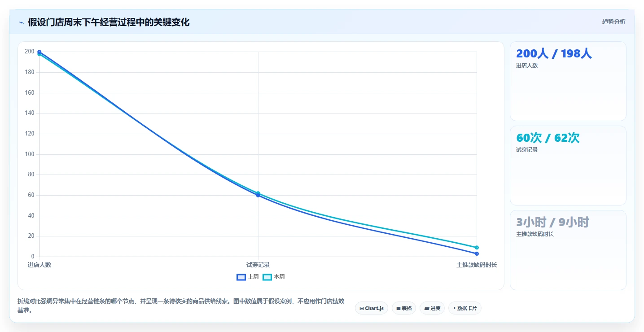Click the 主推款缺码时长 caption in third card
The image size is (644, 332).
click(535, 234)
